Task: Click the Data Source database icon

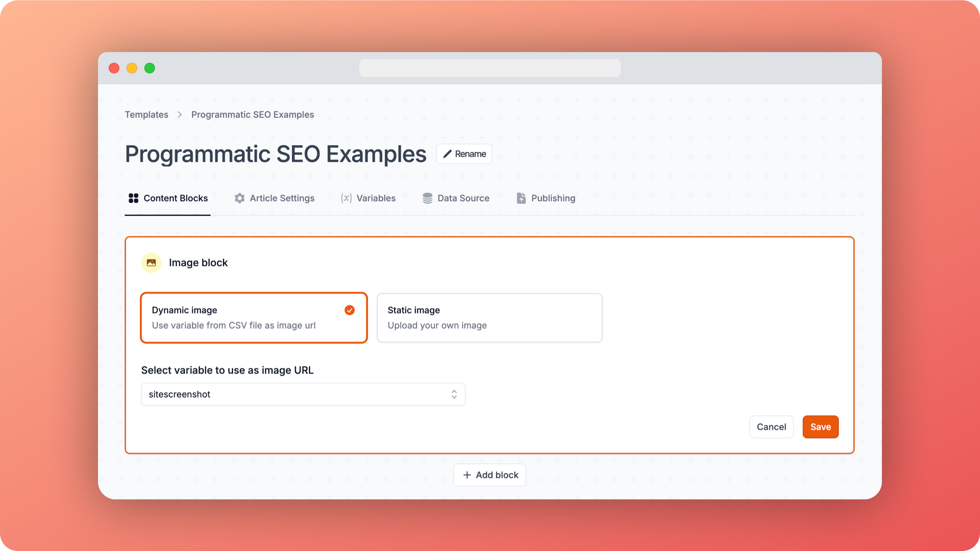Action: (427, 198)
